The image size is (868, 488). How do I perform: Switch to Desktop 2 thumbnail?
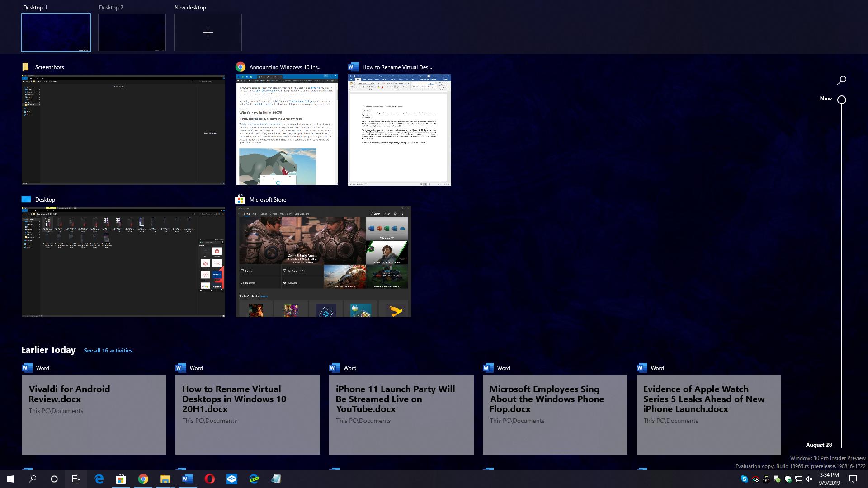click(132, 33)
